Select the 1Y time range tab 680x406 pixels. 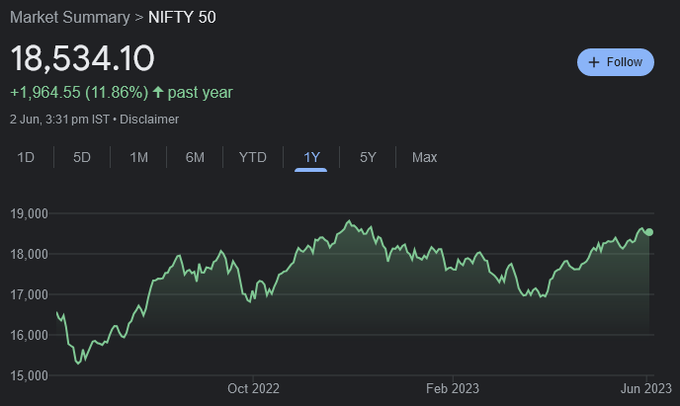[x=311, y=157]
